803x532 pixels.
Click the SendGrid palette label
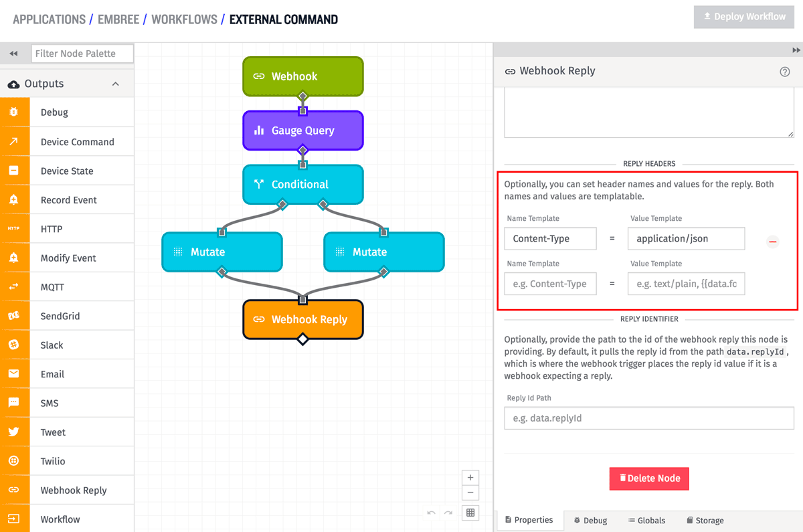[60, 316]
